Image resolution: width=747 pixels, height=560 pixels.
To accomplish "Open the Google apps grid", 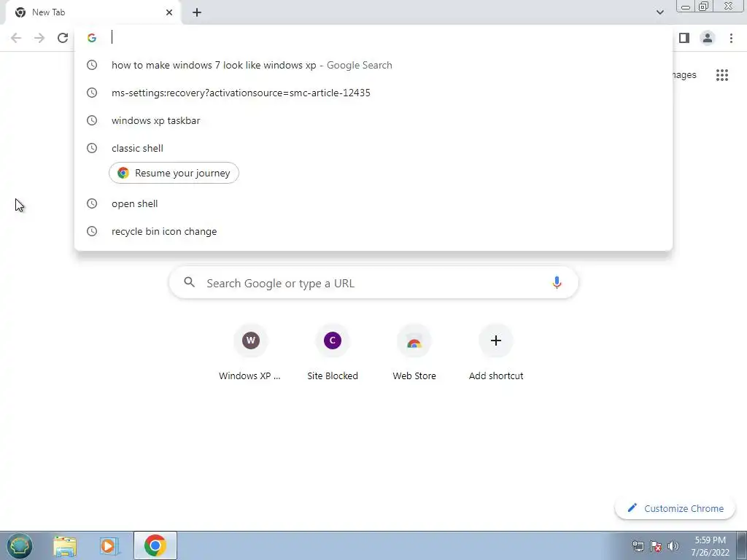I will coord(721,75).
